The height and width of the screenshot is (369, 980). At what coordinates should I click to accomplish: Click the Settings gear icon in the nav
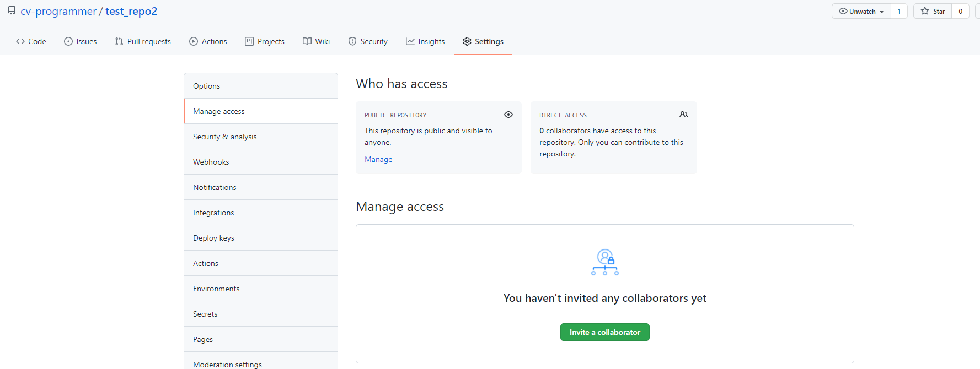click(467, 41)
